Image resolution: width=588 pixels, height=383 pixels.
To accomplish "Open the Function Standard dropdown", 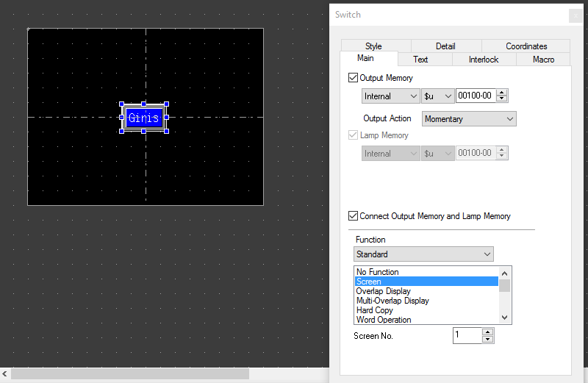I will click(423, 254).
